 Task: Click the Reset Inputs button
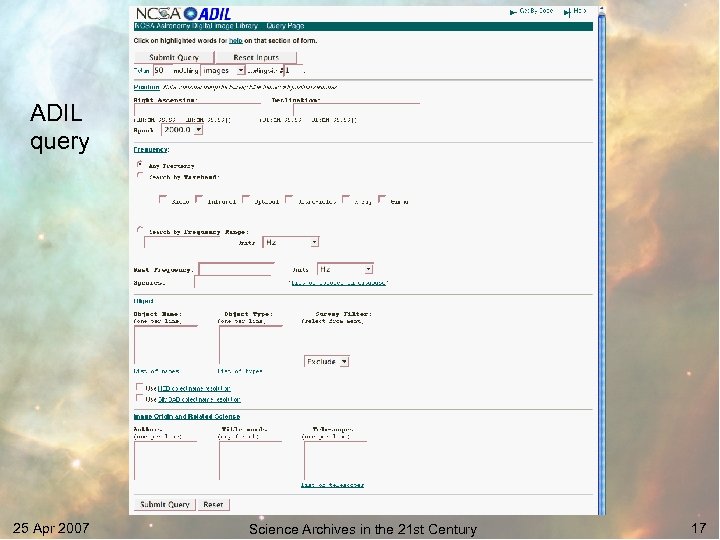(256, 57)
